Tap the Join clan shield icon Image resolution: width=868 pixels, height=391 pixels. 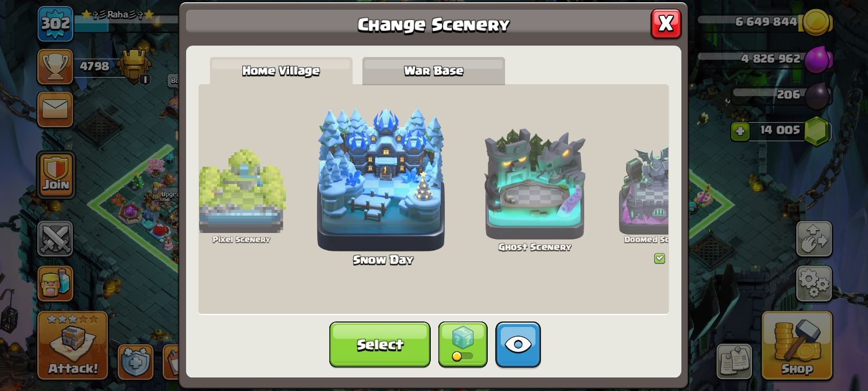click(56, 175)
